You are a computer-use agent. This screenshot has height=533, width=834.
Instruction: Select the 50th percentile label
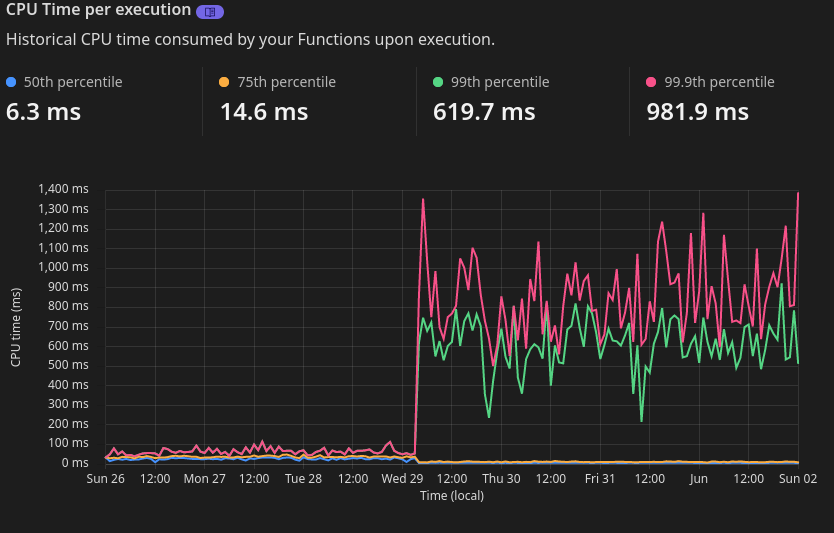[x=73, y=82]
